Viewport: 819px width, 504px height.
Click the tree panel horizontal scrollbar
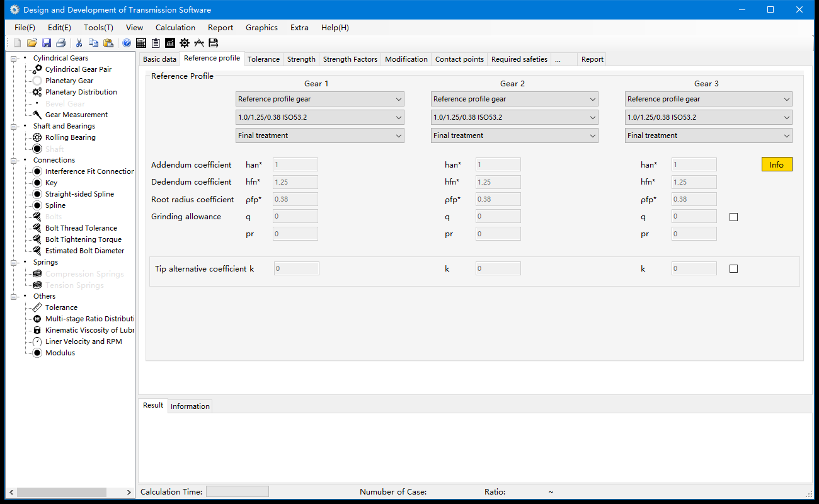62,492
